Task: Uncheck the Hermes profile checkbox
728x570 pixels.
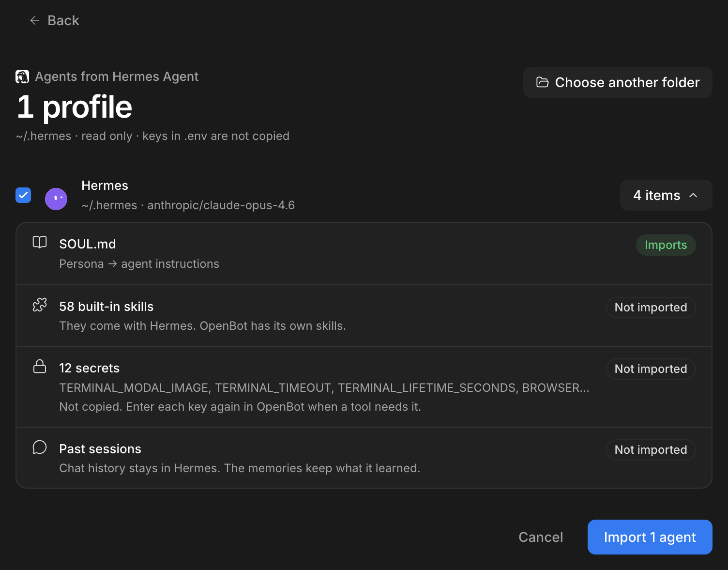Action: click(x=23, y=195)
